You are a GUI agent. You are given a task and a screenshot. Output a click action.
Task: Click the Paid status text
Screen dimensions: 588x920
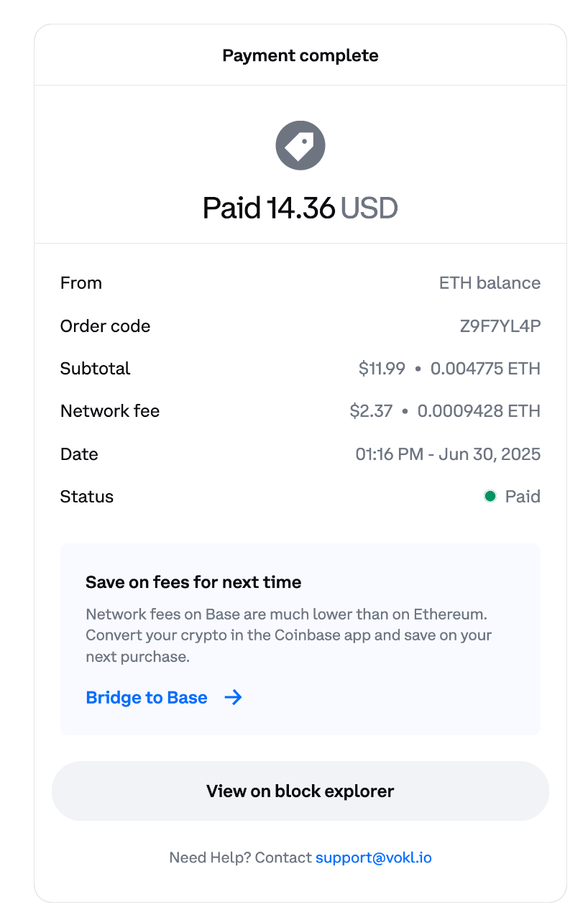[523, 497]
